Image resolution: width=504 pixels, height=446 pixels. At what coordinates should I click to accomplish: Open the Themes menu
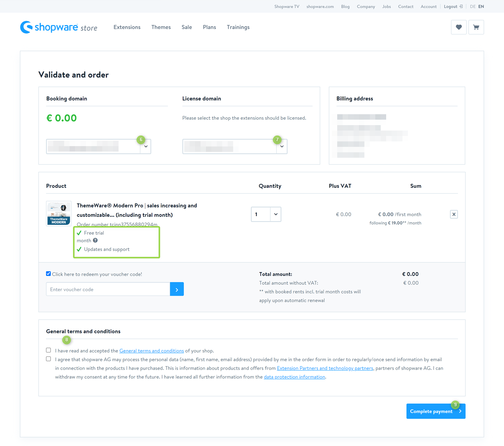point(161,27)
